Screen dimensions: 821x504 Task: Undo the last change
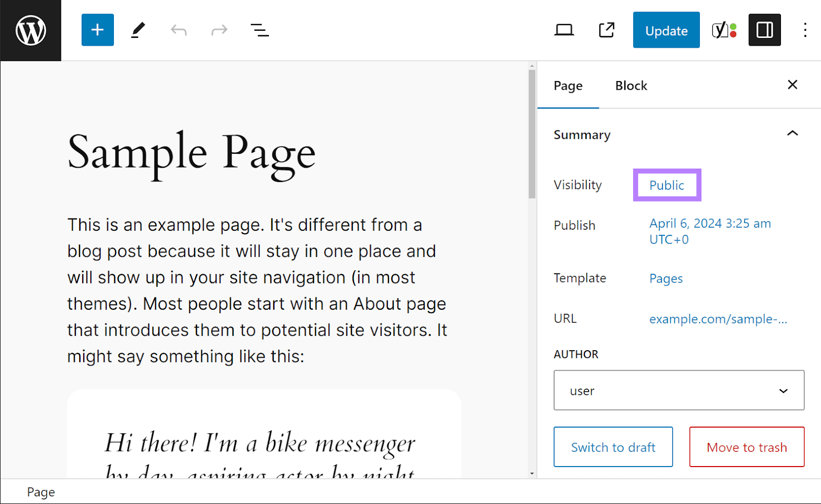click(x=178, y=30)
